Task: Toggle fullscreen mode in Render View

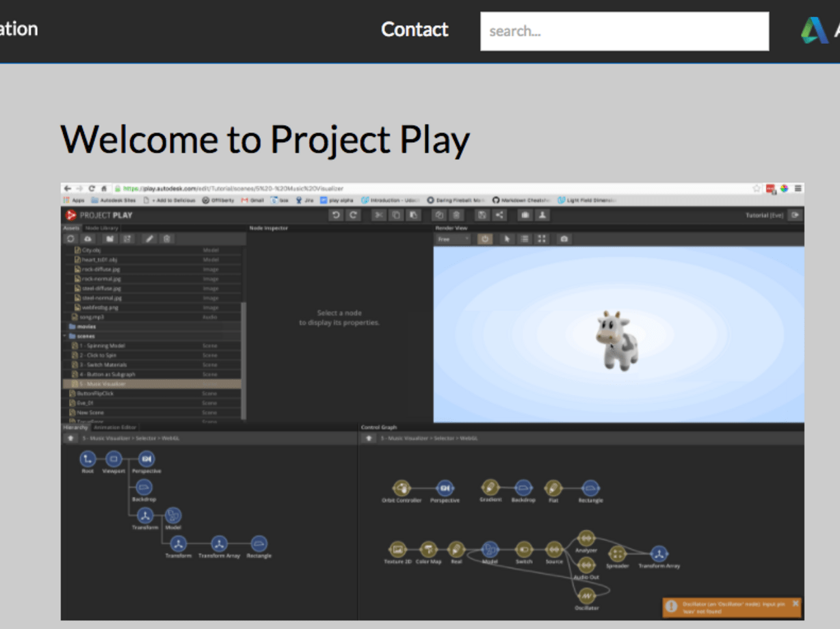Action: point(541,239)
